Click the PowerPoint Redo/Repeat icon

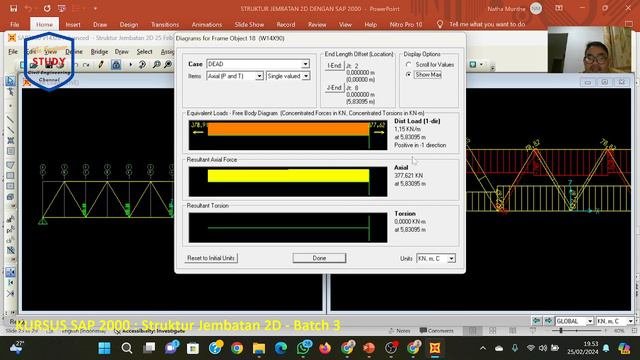[47, 9]
